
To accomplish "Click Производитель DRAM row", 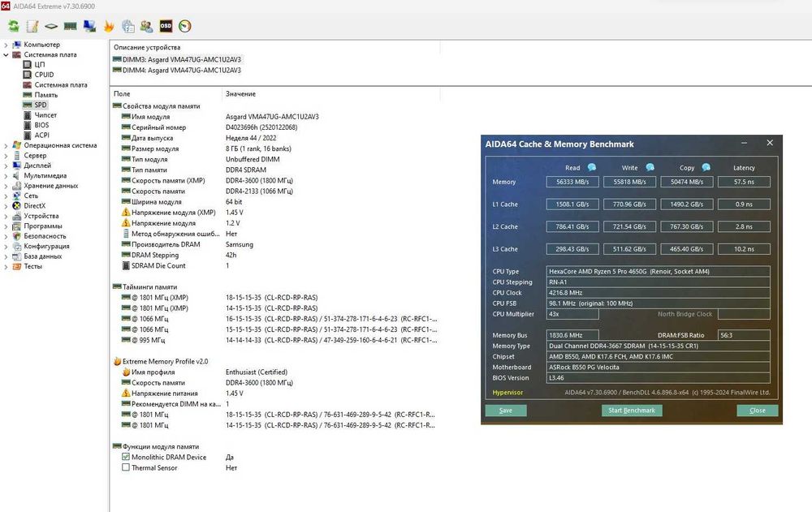I will pyautogui.click(x=274, y=244).
